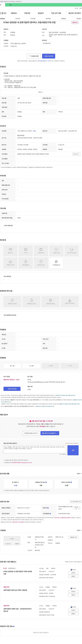Open the 지도 보기 map dropdown
This screenshot has height=644, width=82.
point(76,154)
